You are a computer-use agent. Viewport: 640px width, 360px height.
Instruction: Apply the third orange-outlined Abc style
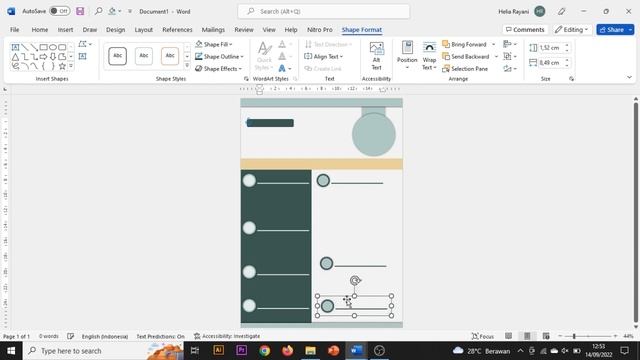pyautogui.click(x=170, y=56)
